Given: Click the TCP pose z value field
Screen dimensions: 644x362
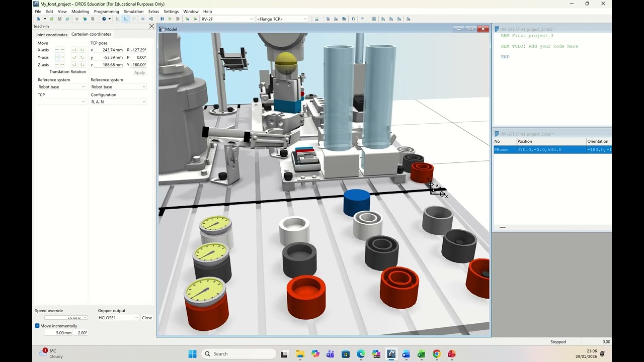Looking at the screenshot, I should click(109, 65).
